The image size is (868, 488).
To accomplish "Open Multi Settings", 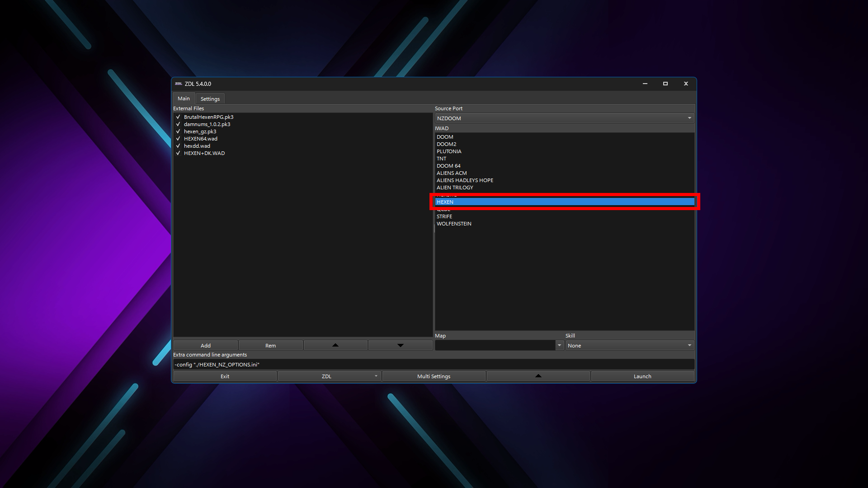I will pyautogui.click(x=434, y=376).
